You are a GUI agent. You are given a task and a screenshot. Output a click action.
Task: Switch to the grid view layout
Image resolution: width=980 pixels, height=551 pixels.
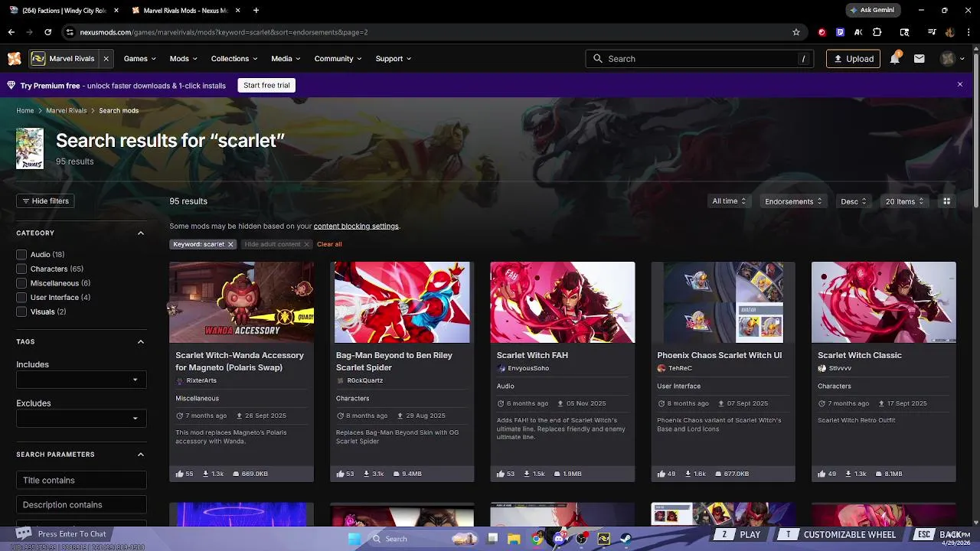pyautogui.click(x=947, y=201)
